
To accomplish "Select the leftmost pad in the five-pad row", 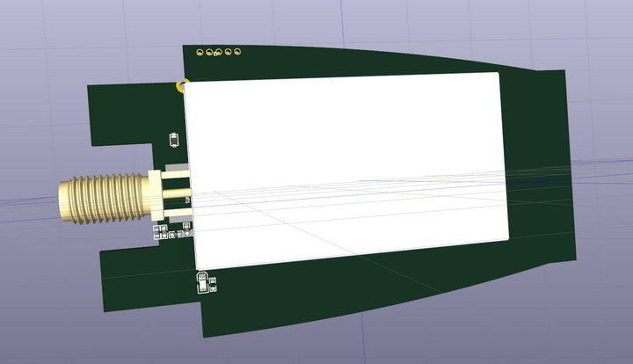I will pyautogui.click(x=200, y=53).
